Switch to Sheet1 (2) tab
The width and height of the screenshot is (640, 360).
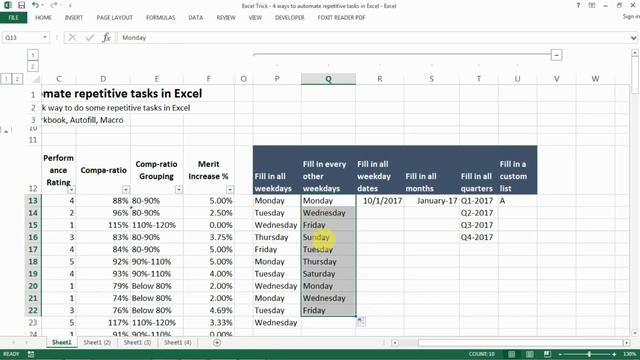(97, 342)
